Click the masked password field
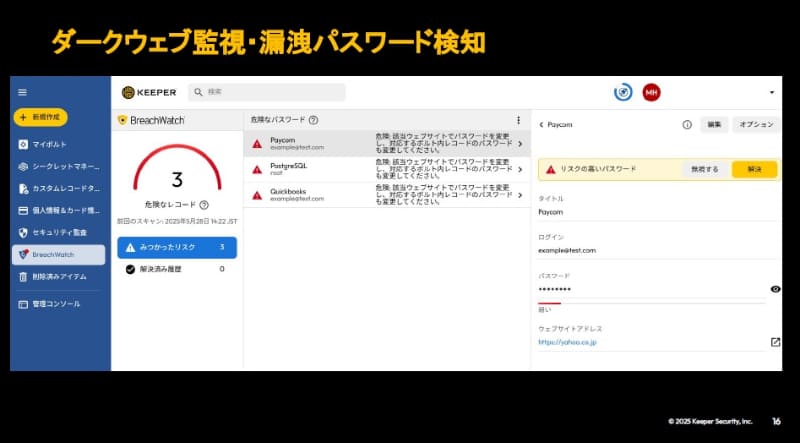The width and height of the screenshot is (800, 443). tap(652, 289)
